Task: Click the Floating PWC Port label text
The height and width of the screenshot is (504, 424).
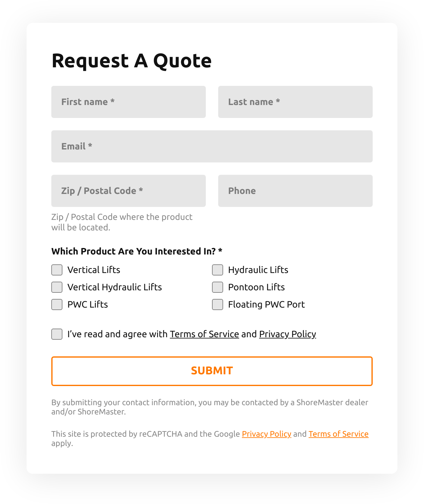Action: [266, 304]
